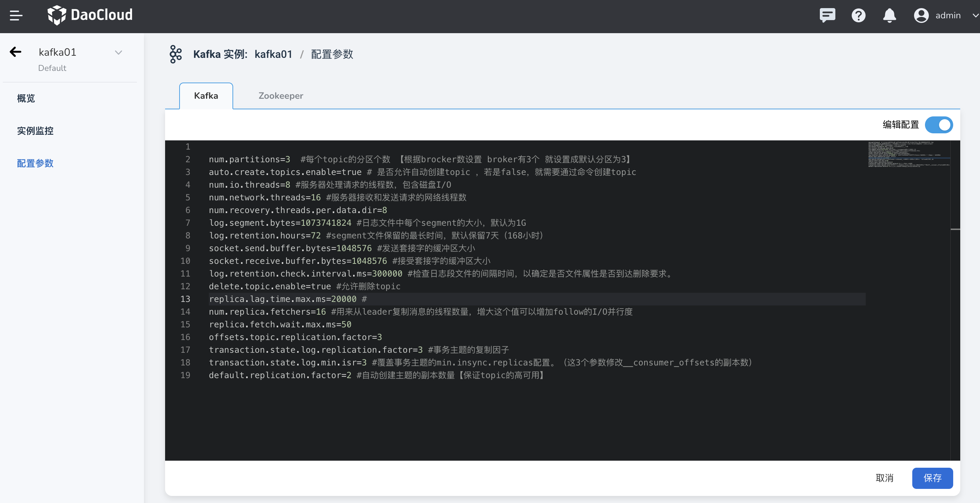This screenshot has width=980, height=503.
Task: Open the help icon
Action: click(x=858, y=15)
